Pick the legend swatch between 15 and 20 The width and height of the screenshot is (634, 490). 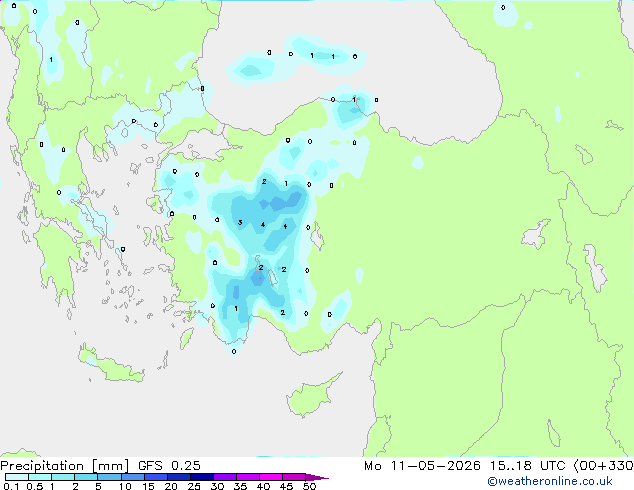(x=156, y=477)
